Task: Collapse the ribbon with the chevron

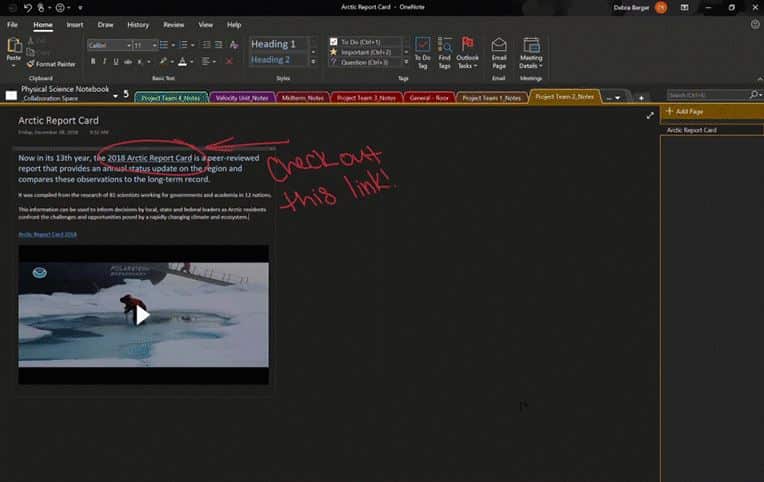Action: [x=759, y=79]
